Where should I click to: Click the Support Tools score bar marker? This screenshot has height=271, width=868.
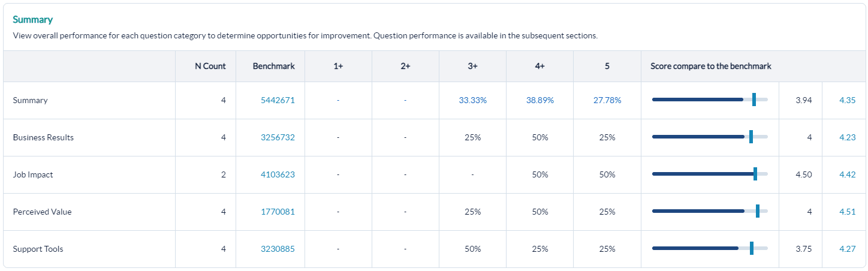coord(751,249)
